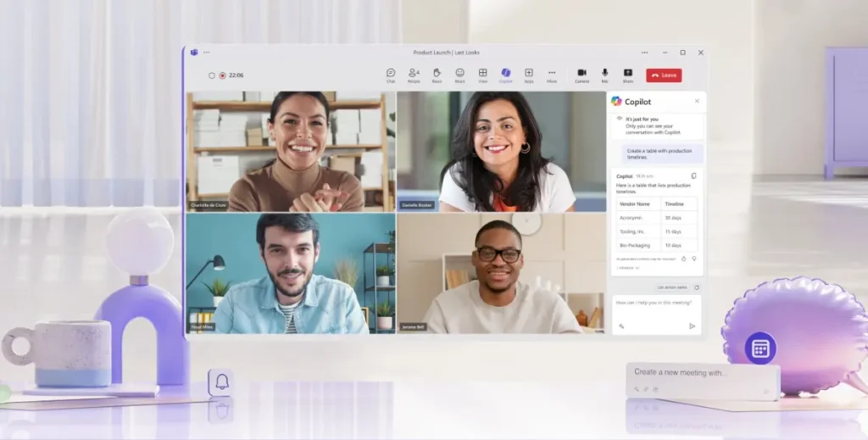Click the Teams logo in title bar
The width and height of the screenshot is (868, 440).
pyautogui.click(x=194, y=53)
